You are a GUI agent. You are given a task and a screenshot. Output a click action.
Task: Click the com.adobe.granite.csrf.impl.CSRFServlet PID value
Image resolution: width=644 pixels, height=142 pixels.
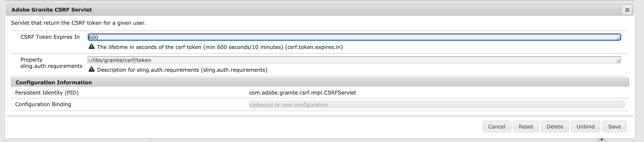[302, 93]
